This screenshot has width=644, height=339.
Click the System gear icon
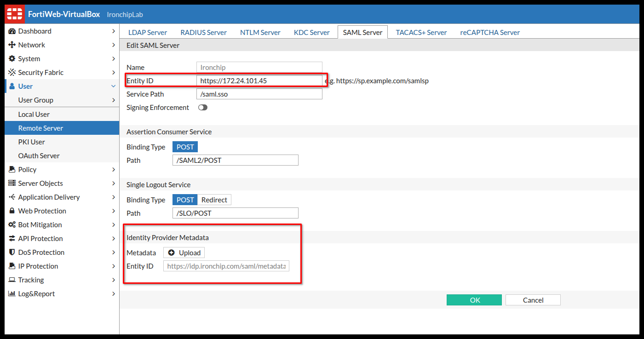[12, 59]
